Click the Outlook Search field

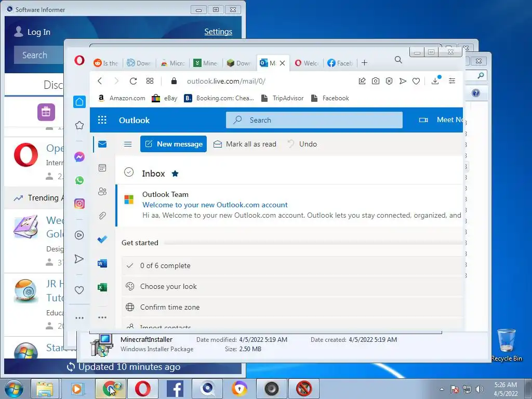coord(314,120)
